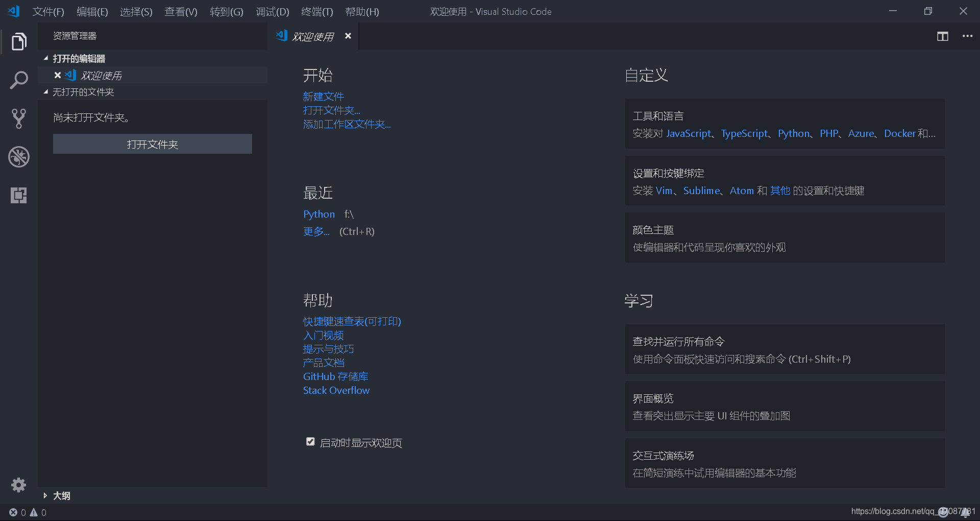This screenshot has height=521, width=980.
Task: Toggle 启动时显示欢迎页 checkbox
Action: coord(310,441)
